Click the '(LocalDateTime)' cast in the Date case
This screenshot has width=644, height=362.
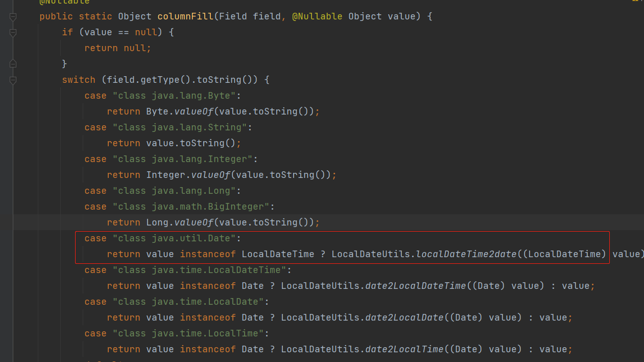click(x=564, y=254)
